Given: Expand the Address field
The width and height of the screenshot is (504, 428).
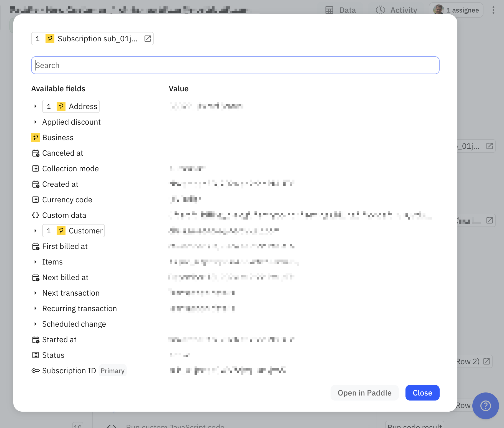Looking at the screenshot, I should [36, 106].
